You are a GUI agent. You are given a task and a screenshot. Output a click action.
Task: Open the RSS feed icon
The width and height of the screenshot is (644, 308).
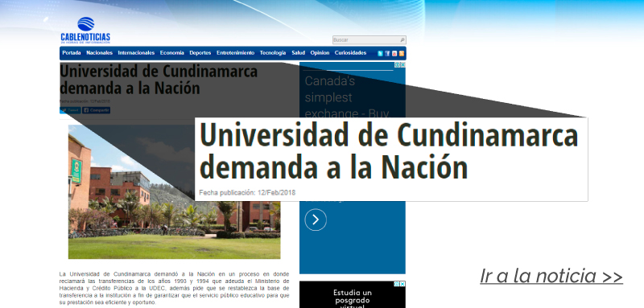(x=401, y=53)
